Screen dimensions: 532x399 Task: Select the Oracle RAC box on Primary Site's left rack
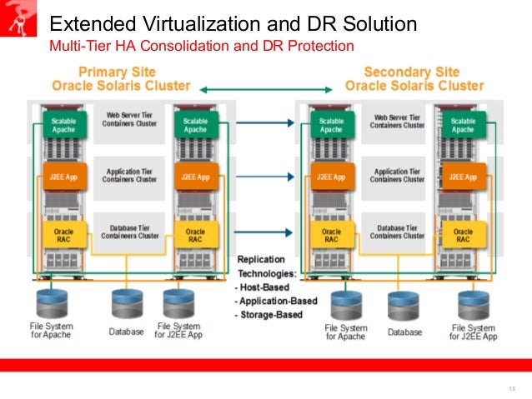(x=64, y=235)
